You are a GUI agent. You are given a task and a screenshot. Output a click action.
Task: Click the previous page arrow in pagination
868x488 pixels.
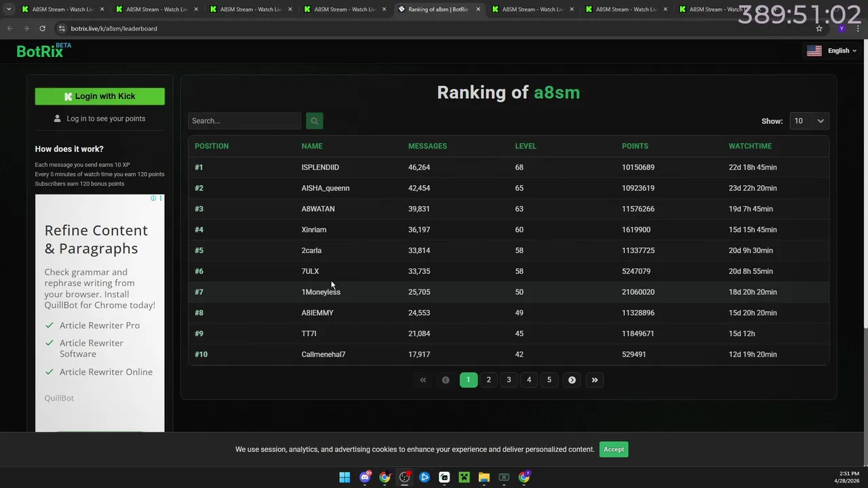coord(446,380)
